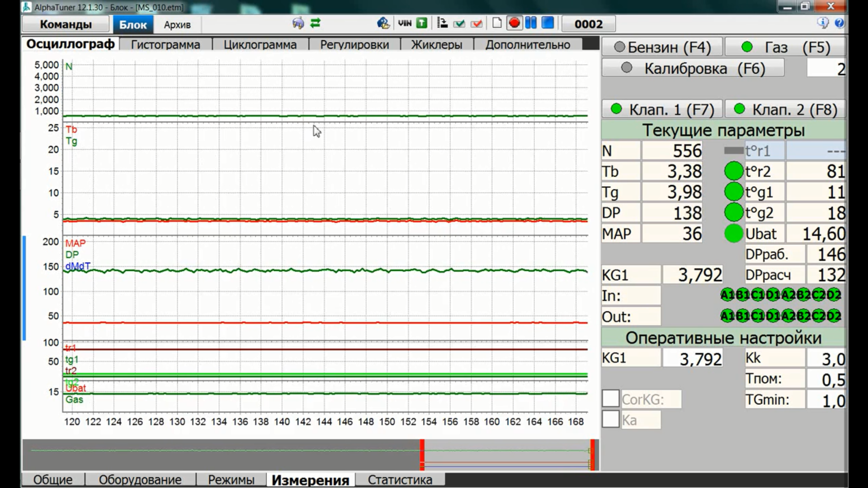
Task: Click the Калибровка (F6) button
Action: (x=693, y=68)
